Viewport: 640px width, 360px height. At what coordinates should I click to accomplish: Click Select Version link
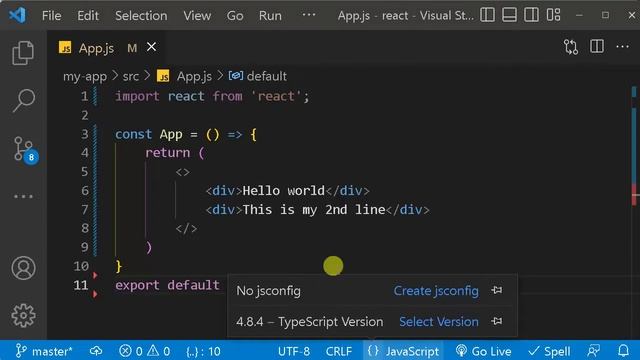coord(439,322)
